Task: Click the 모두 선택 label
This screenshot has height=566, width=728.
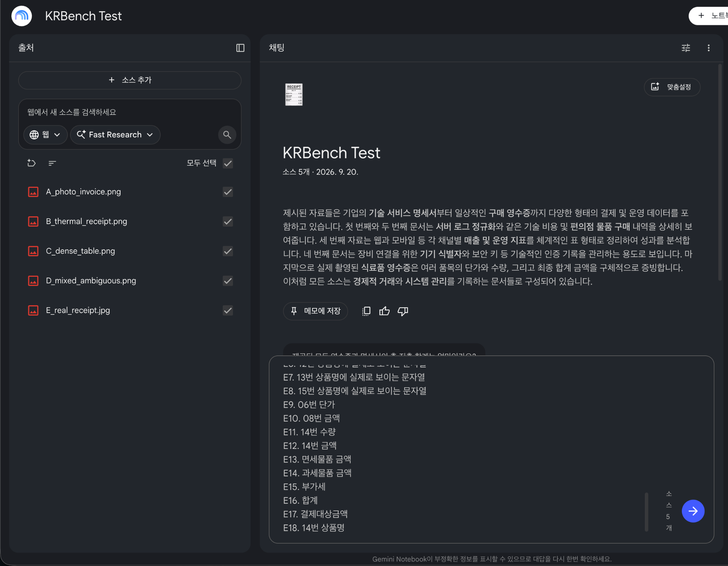Action: point(202,163)
